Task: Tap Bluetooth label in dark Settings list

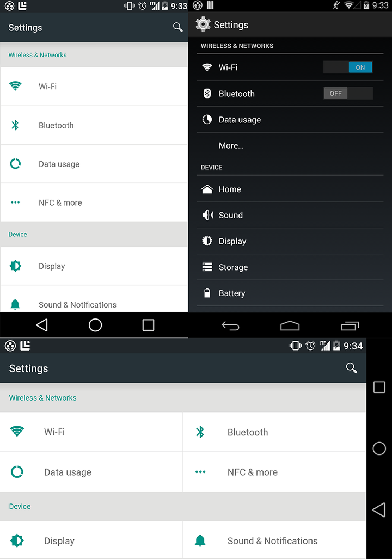Action: pyautogui.click(x=236, y=94)
